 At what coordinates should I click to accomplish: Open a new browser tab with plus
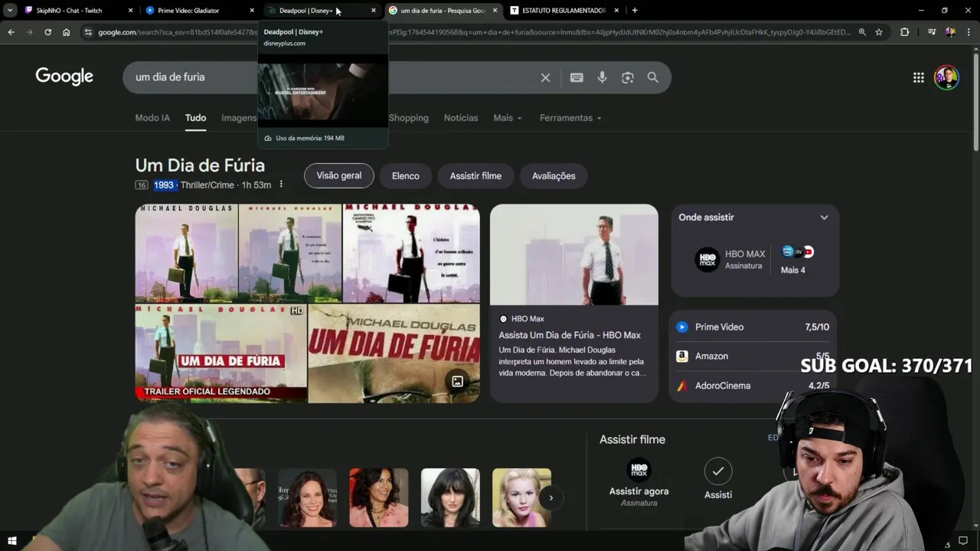tap(635, 11)
